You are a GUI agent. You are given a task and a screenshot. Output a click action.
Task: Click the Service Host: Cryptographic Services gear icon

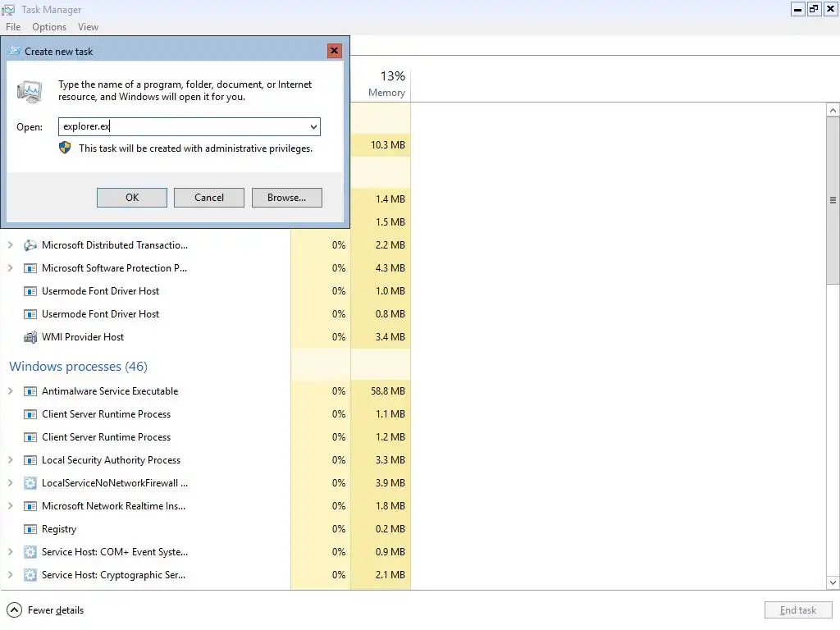pyautogui.click(x=30, y=575)
